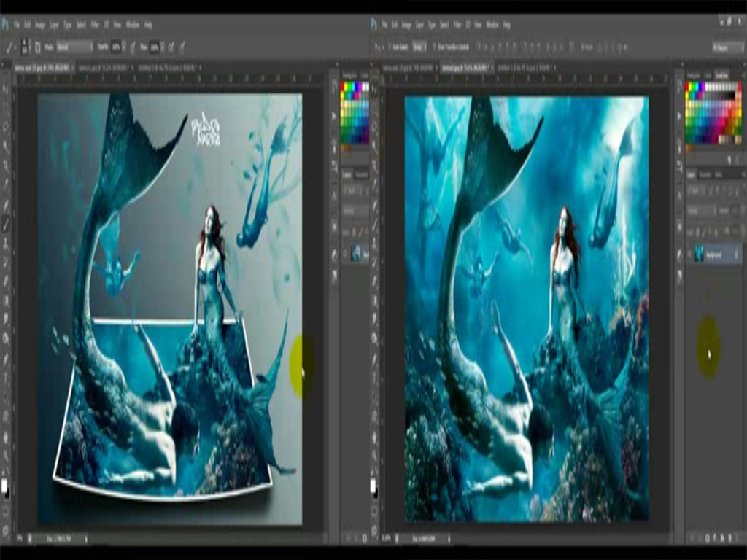
Task: Select the Zoom tool in right Photoshop window
Action: pyautogui.click(x=375, y=456)
